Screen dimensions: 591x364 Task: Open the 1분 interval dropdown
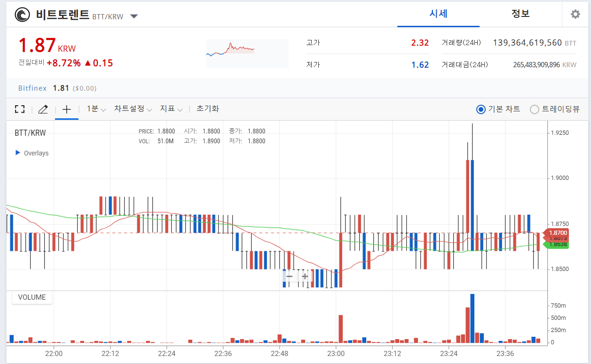click(96, 109)
